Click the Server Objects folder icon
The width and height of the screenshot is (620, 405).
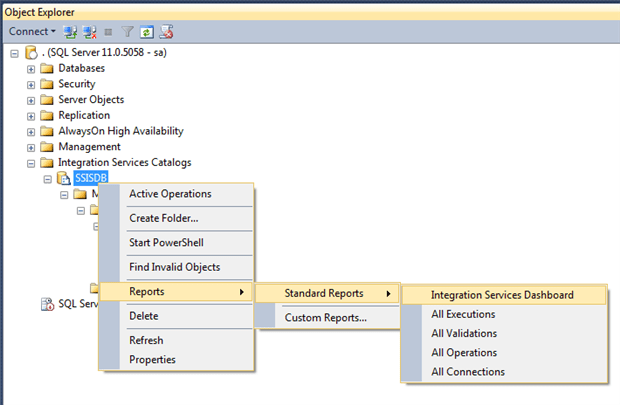coord(47,100)
